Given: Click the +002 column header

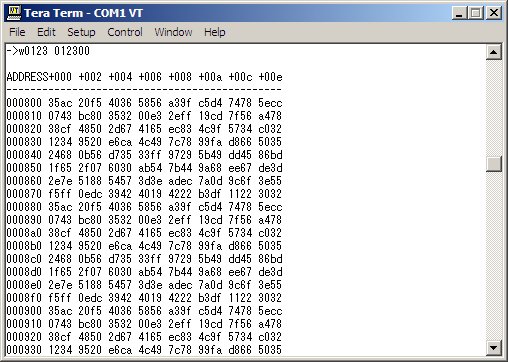Looking at the screenshot, I should [x=90, y=77].
